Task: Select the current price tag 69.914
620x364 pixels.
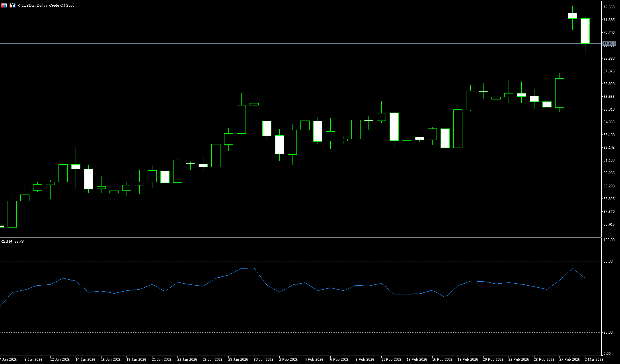Action: tap(609, 43)
